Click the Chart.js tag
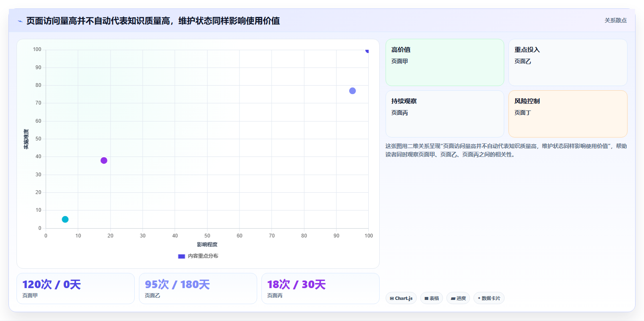The height and width of the screenshot is (321, 644). click(x=401, y=298)
